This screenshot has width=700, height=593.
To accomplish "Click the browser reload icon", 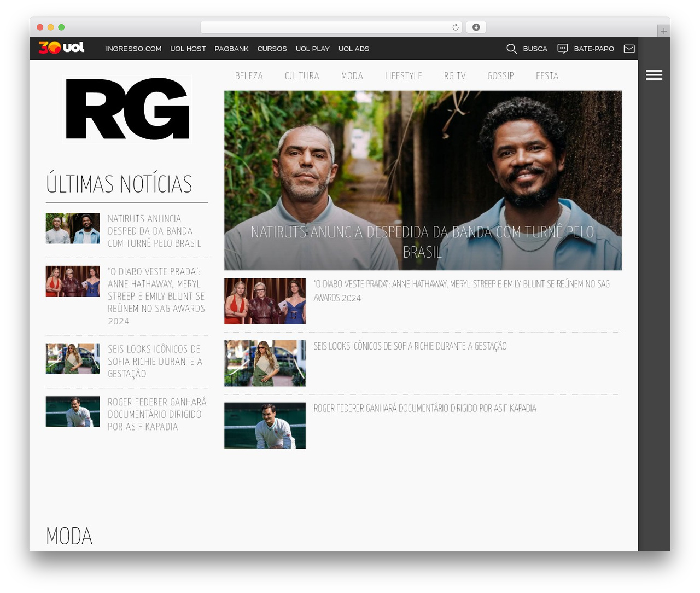I will point(456,27).
